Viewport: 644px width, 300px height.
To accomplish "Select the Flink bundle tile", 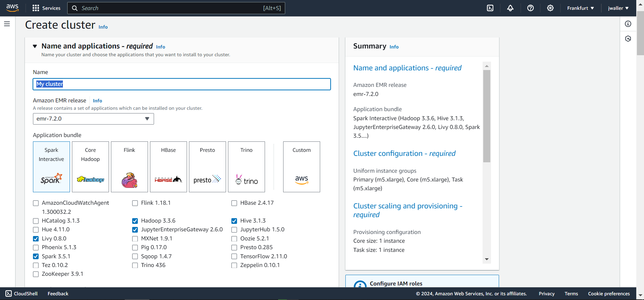I will tap(129, 167).
